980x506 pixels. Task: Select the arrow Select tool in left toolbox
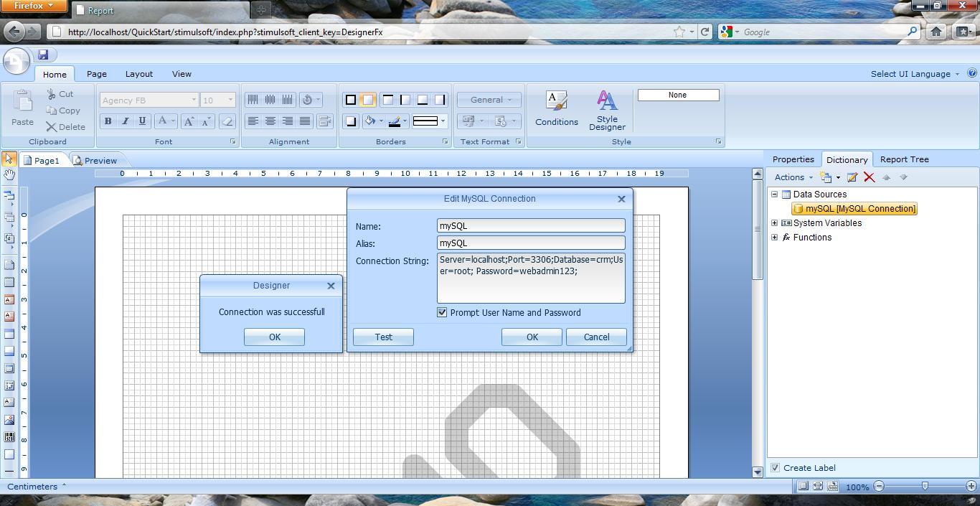coord(9,158)
